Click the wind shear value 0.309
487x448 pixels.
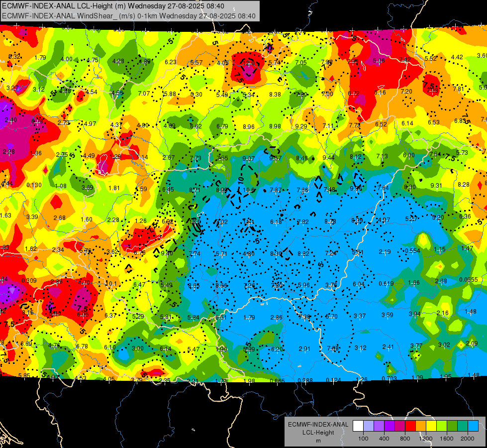point(29,281)
